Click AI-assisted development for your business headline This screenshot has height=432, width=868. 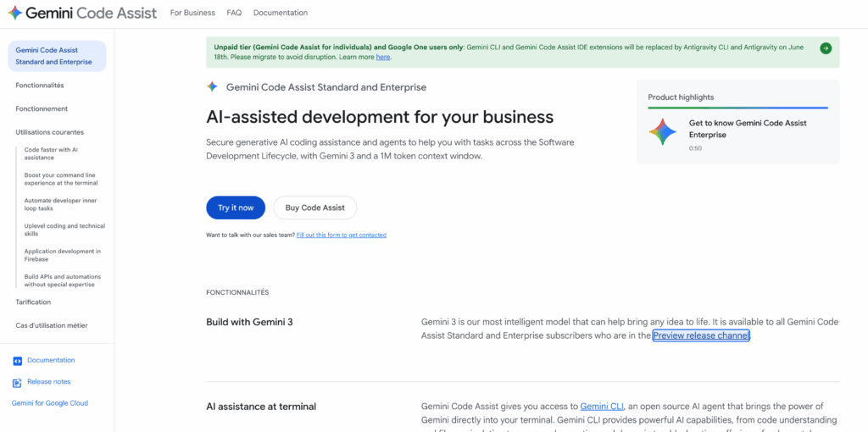point(380,117)
